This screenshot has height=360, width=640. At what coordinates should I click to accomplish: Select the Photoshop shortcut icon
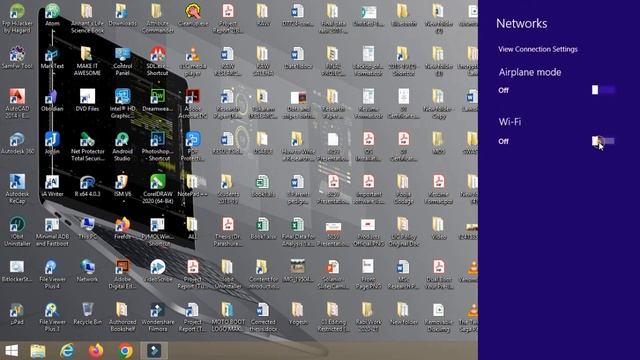tap(158, 146)
